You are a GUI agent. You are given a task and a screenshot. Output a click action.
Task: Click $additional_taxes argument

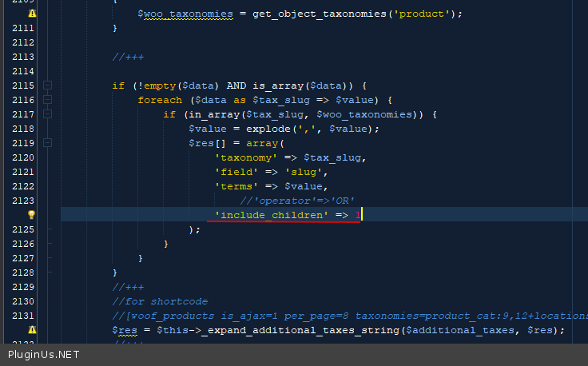(460, 330)
